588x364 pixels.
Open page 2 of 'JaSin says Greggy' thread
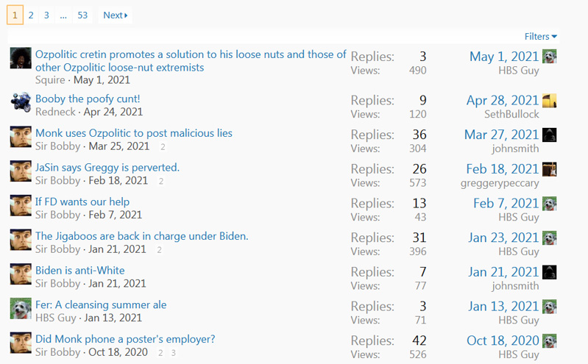161,182
